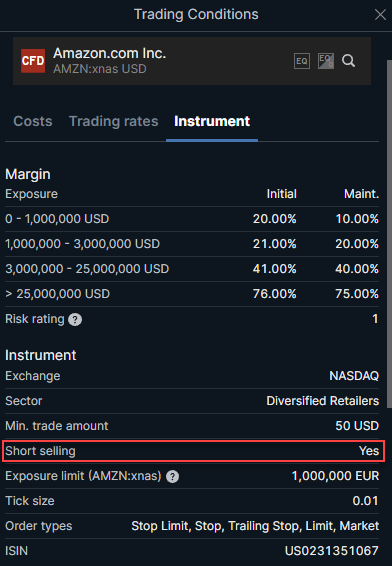Click the AMZN:xnas USD ticker text
This screenshot has height=566, width=392.
point(100,69)
